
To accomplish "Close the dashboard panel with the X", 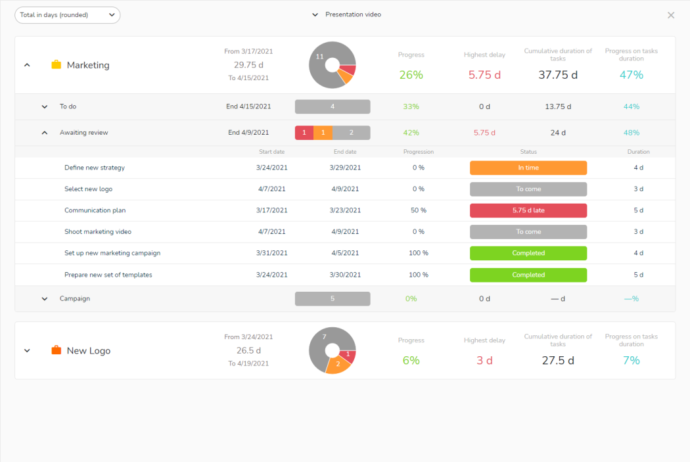I will [671, 15].
